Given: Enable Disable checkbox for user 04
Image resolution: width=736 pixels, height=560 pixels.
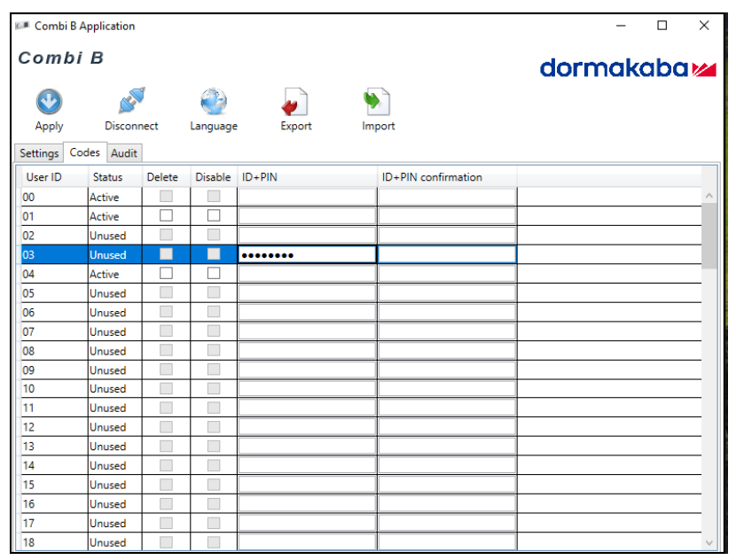Looking at the screenshot, I should click(214, 273).
